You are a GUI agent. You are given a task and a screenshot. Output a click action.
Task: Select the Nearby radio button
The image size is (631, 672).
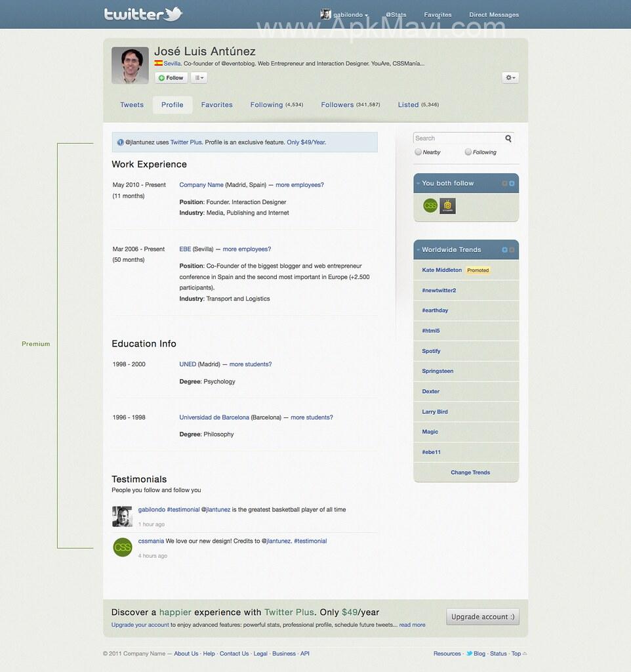coord(418,152)
